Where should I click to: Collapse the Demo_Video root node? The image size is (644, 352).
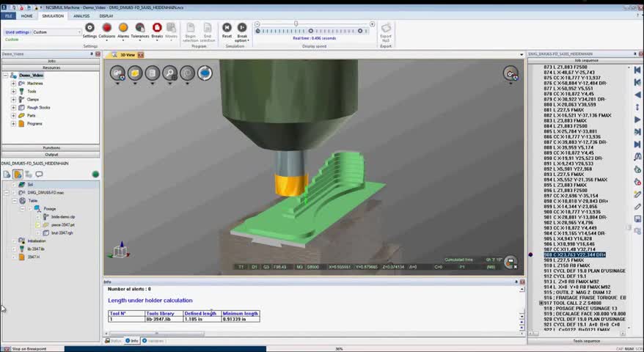[6, 76]
